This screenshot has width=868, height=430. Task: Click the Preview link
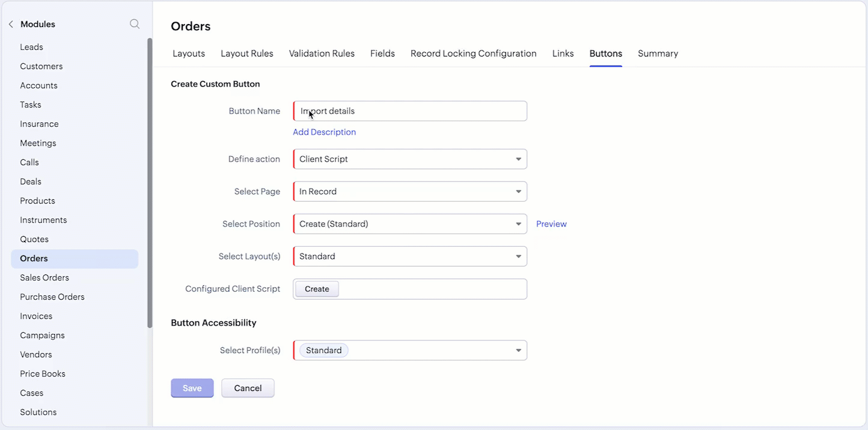[551, 224]
